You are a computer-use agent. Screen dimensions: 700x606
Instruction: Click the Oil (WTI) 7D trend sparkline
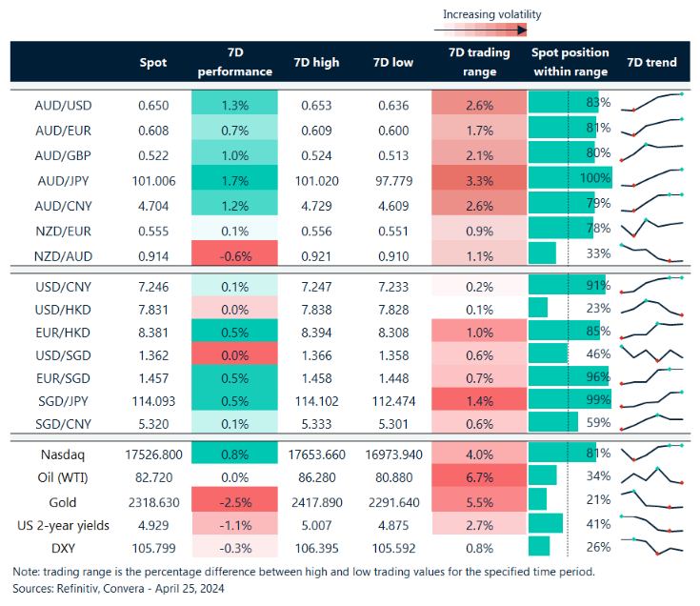[x=652, y=475]
